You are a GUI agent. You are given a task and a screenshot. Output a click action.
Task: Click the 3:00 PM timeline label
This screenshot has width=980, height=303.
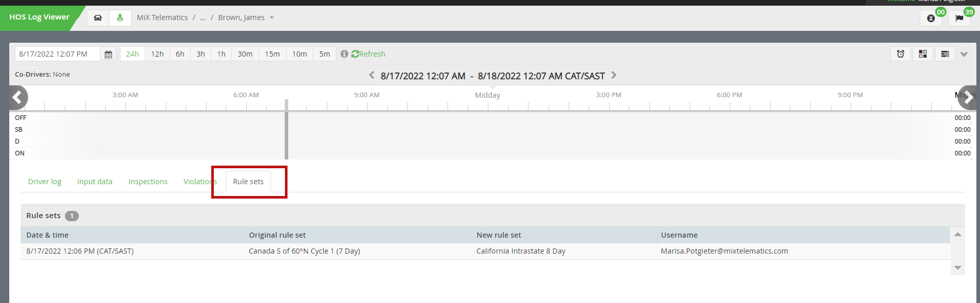click(x=609, y=95)
